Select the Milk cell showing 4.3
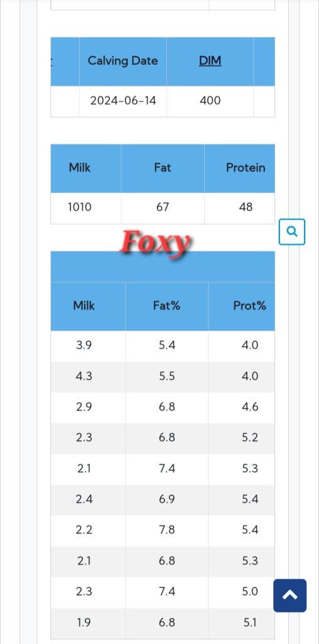Viewport: 319px width, 644px height. pos(84,377)
